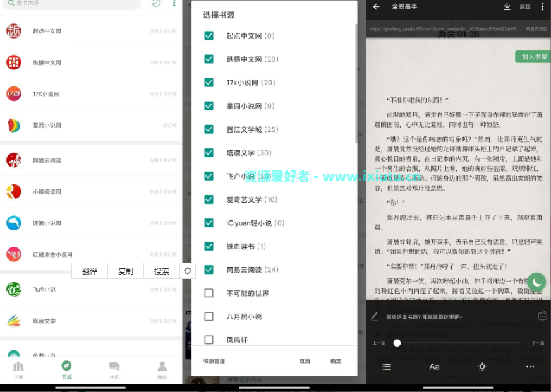The height and width of the screenshot is (392, 551).
Task: Uncheck the 铁血读书 (1) source
Action: coord(209,246)
